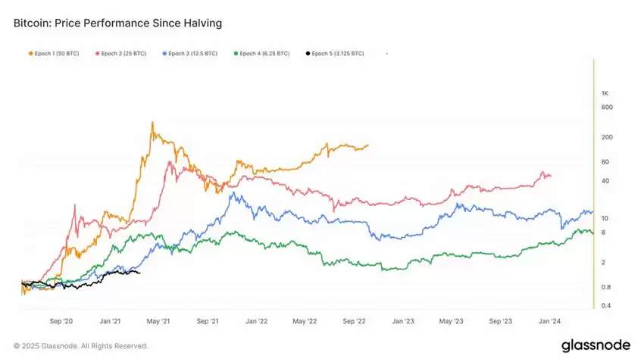
Task: Click the '1K' y-axis label
Action: point(605,93)
